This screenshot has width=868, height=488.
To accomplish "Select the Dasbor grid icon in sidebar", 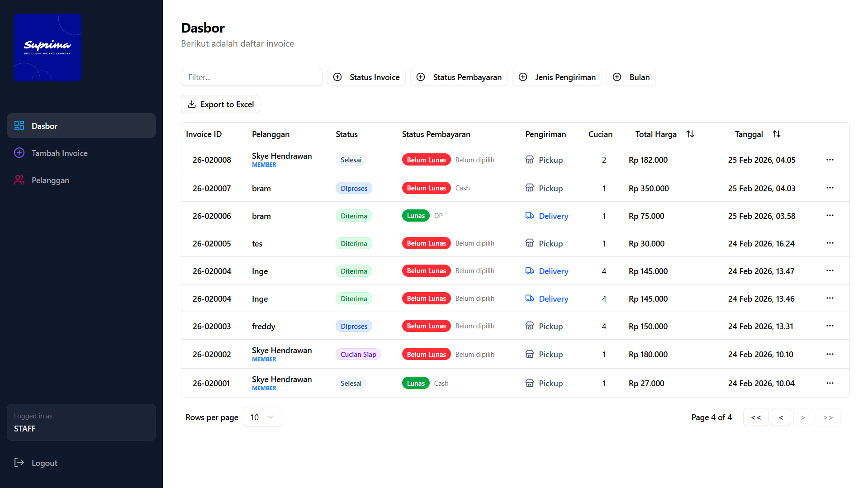I will point(19,126).
